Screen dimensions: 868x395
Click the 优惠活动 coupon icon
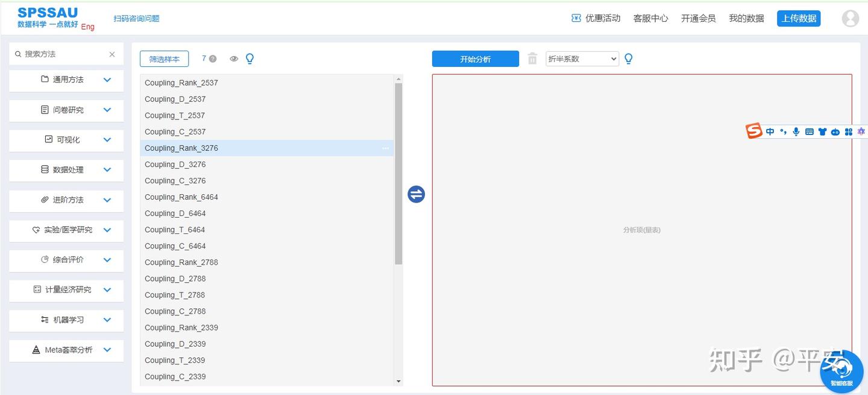pyautogui.click(x=576, y=18)
